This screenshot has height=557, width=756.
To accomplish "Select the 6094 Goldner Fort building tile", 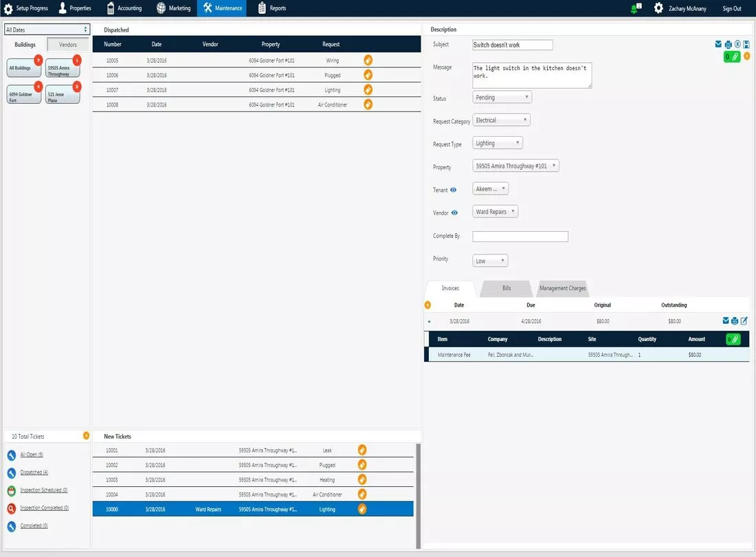I will [x=24, y=94].
